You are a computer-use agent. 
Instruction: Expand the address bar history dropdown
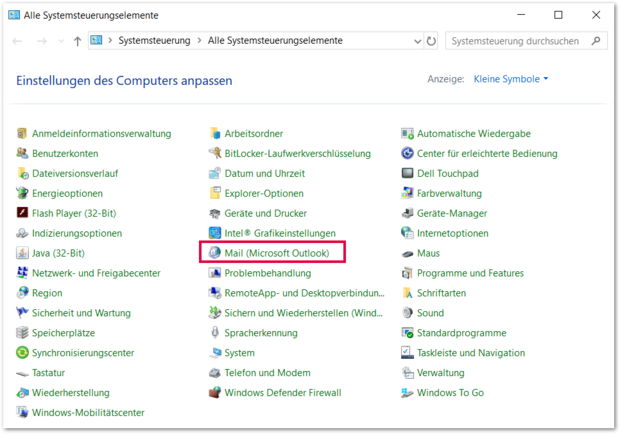[418, 41]
